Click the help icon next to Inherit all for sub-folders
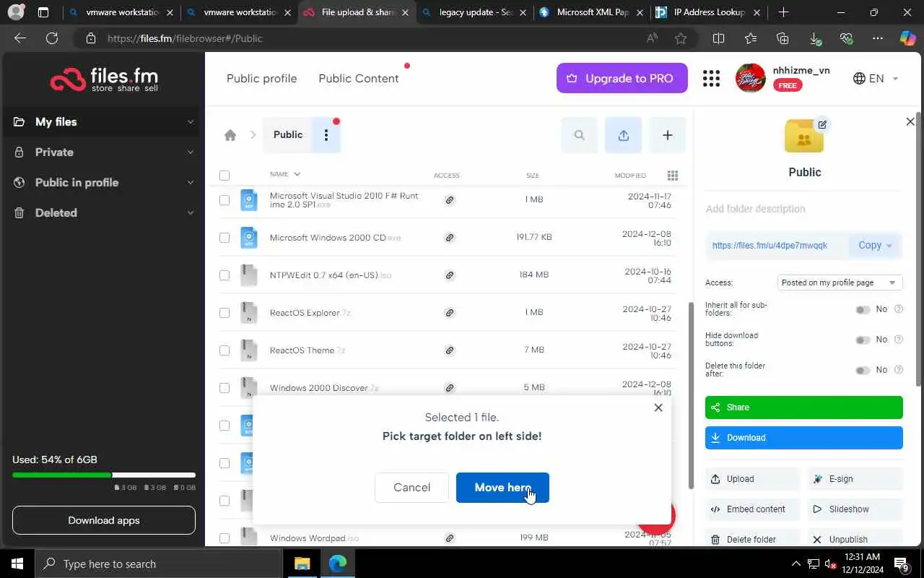The width and height of the screenshot is (924, 578). (899, 309)
